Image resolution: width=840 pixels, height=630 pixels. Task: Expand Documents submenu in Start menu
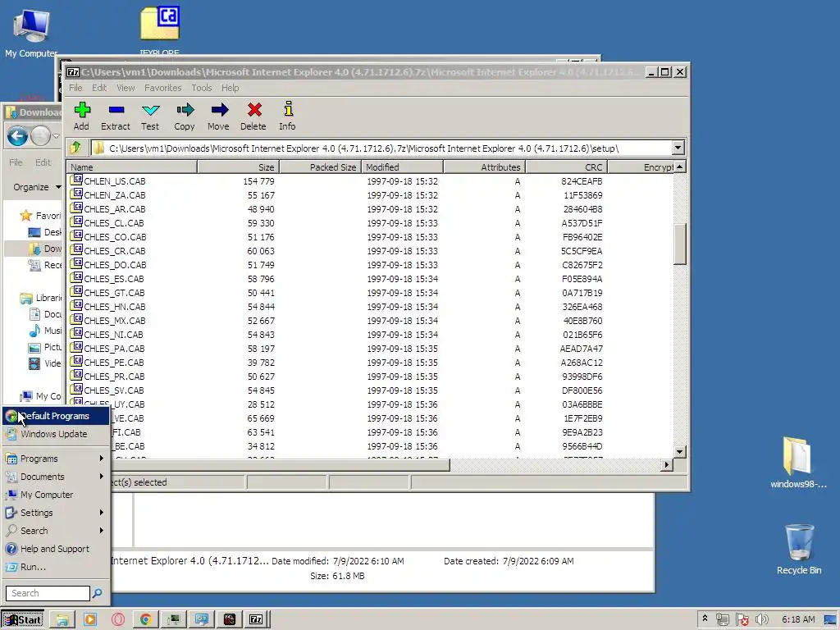56,477
